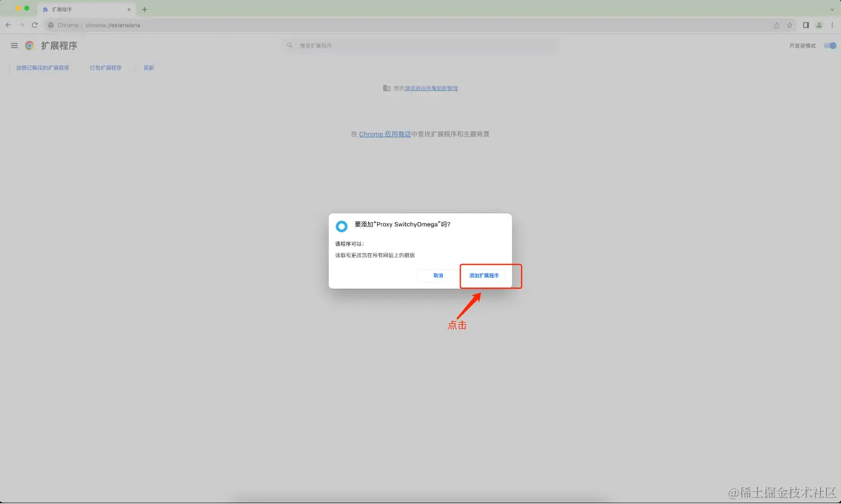841x504 pixels.
Task: Focus the 搜索扩展程序 search field
Action: point(421,46)
